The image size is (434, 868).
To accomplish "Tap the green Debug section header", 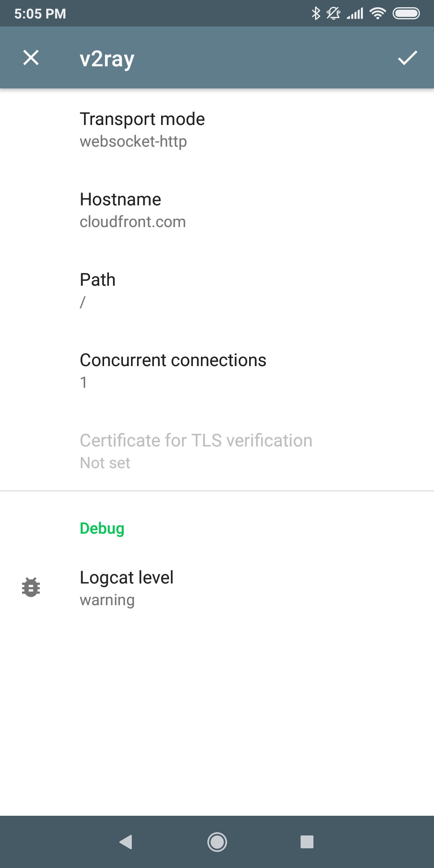I will click(x=101, y=528).
